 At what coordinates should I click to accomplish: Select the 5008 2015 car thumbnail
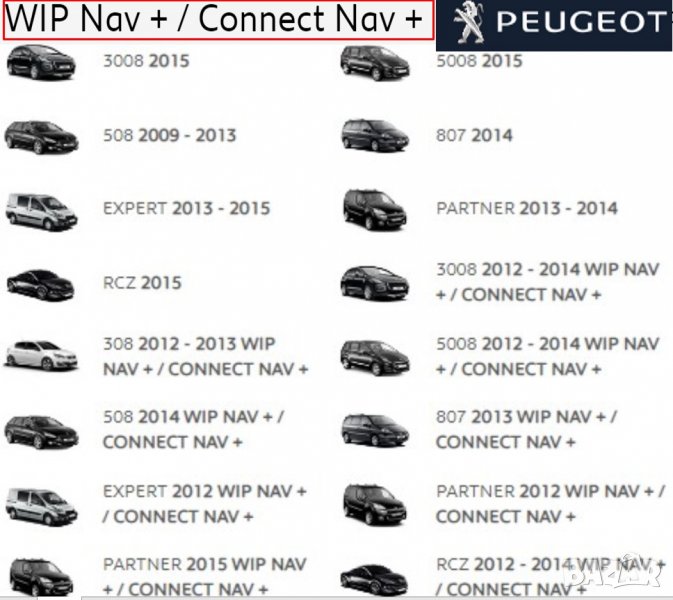[375, 63]
